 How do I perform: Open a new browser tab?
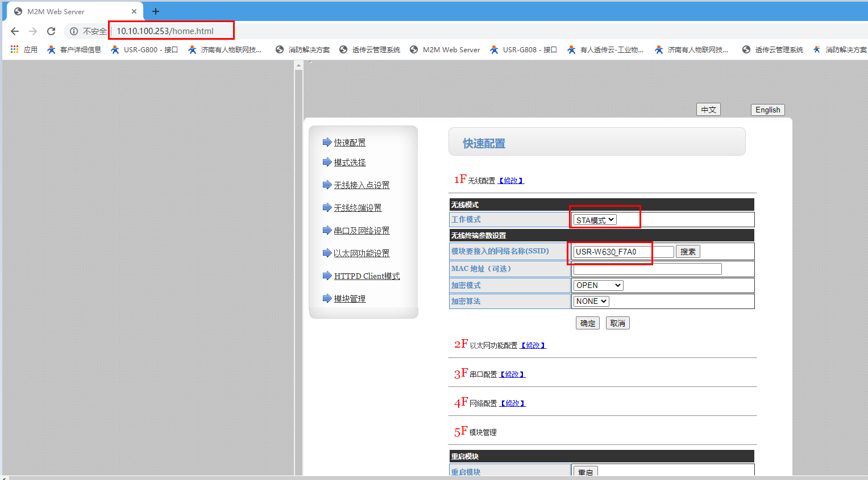[155, 11]
